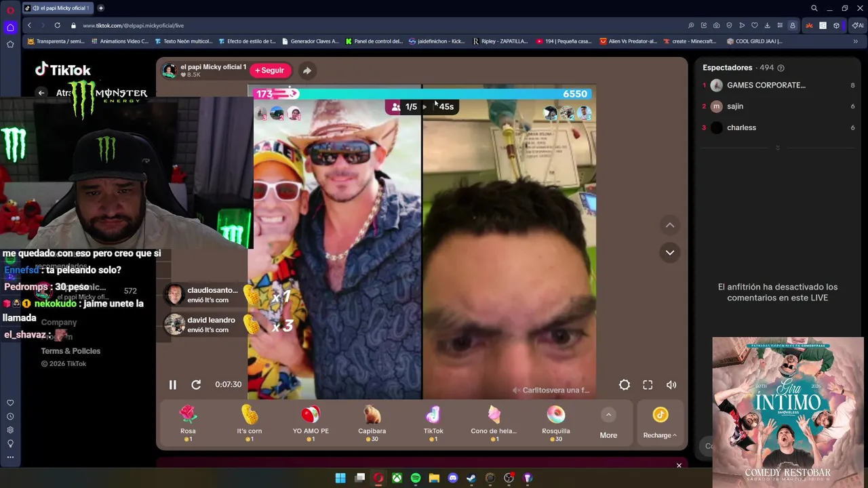Open the Windows Start menu

[x=340, y=478]
